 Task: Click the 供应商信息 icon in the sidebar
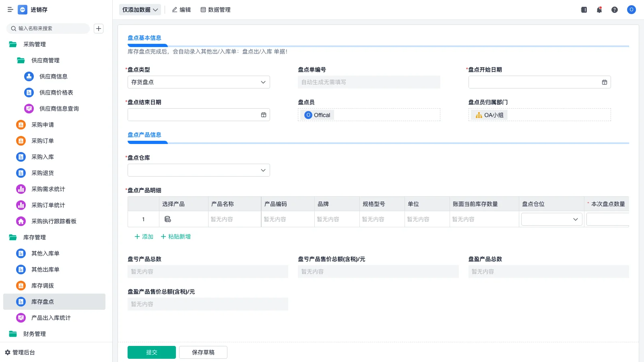point(29,76)
